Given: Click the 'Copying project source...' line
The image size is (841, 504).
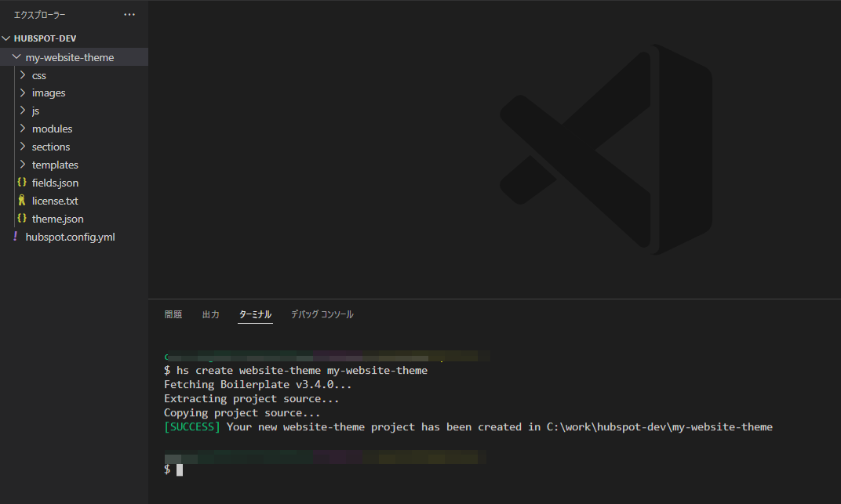Looking at the screenshot, I should pos(242,413).
